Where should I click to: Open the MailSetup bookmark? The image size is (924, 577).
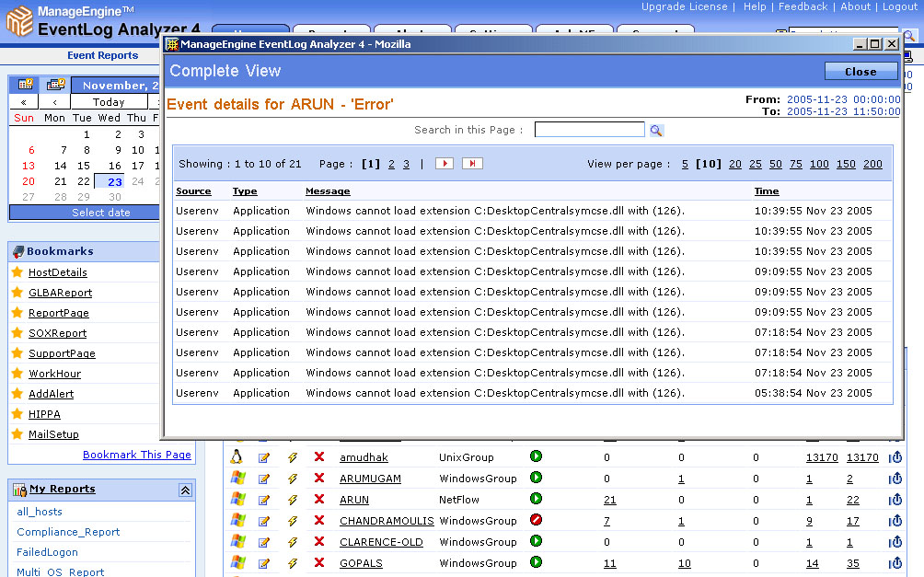(53, 434)
